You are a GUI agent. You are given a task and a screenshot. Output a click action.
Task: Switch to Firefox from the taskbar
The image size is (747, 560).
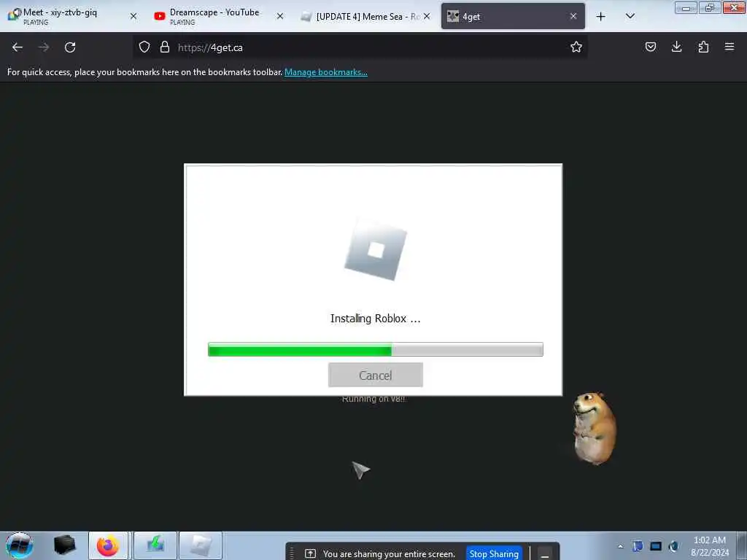point(108,545)
